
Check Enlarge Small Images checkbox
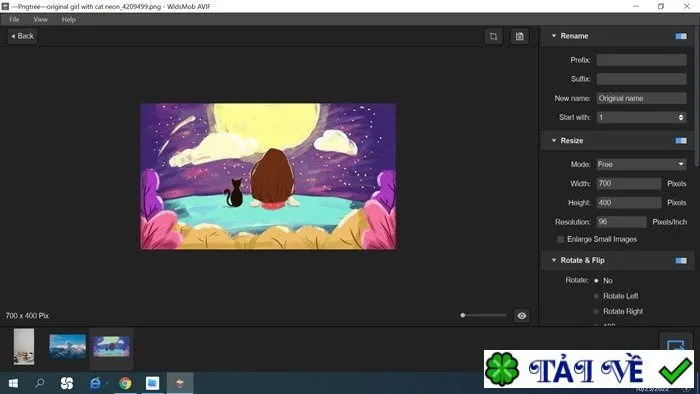click(561, 240)
